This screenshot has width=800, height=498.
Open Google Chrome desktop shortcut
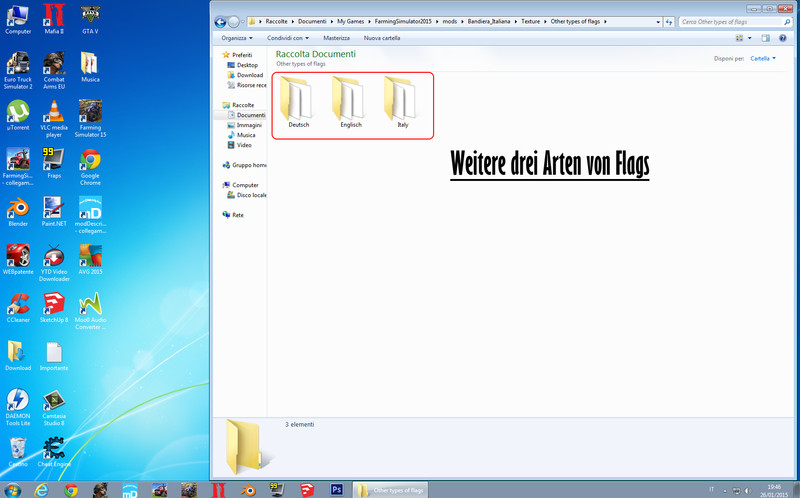click(x=90, y=161)
